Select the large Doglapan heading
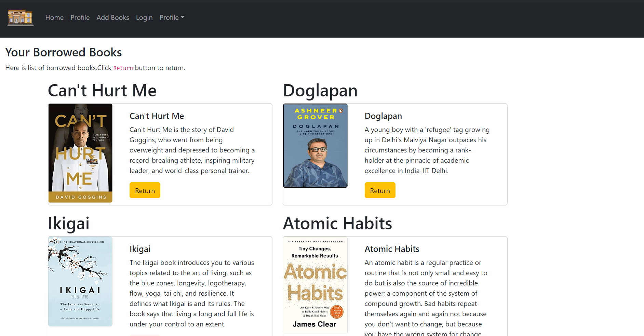644x336 pixels. [320, 91]
